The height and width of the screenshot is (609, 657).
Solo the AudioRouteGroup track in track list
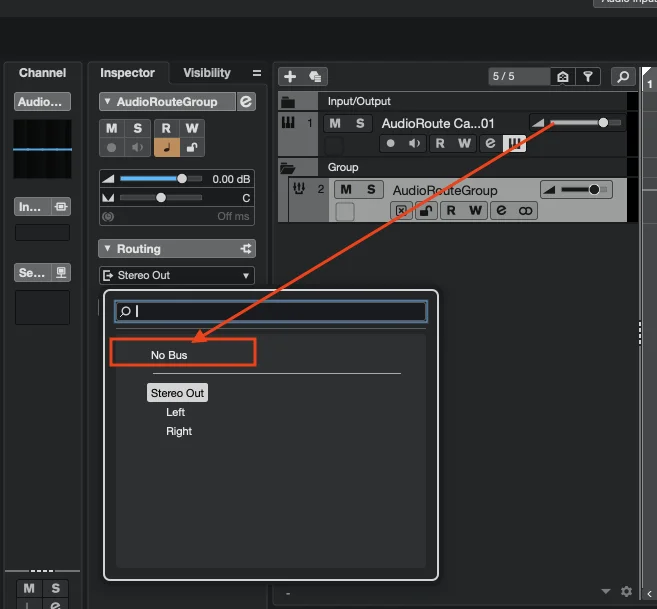tap(371, 189)
